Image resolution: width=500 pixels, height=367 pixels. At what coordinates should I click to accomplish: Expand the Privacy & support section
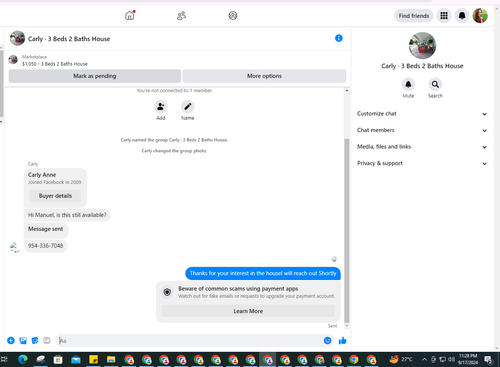point(422,163)
